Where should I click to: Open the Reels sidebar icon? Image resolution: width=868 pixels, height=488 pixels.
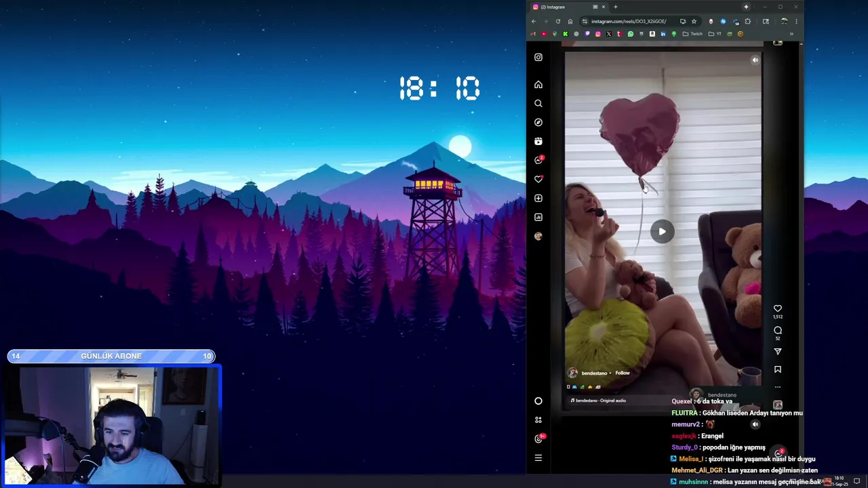[x=538, y=142]
